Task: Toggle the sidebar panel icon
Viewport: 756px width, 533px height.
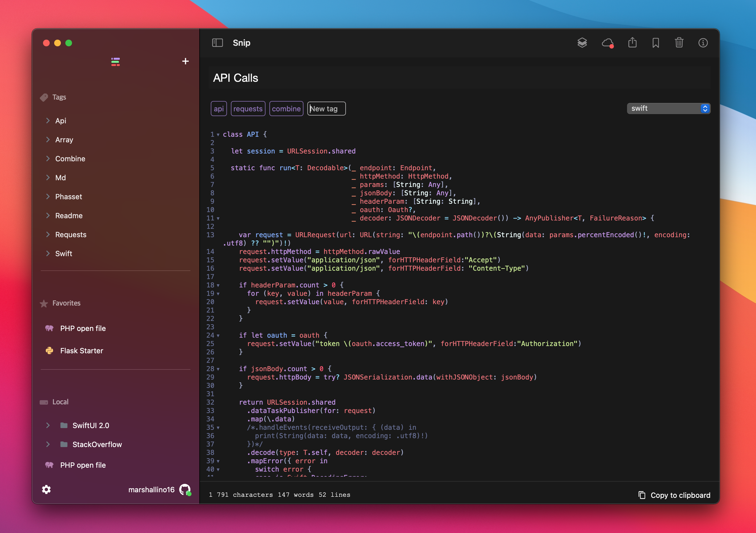Action: 217,43
